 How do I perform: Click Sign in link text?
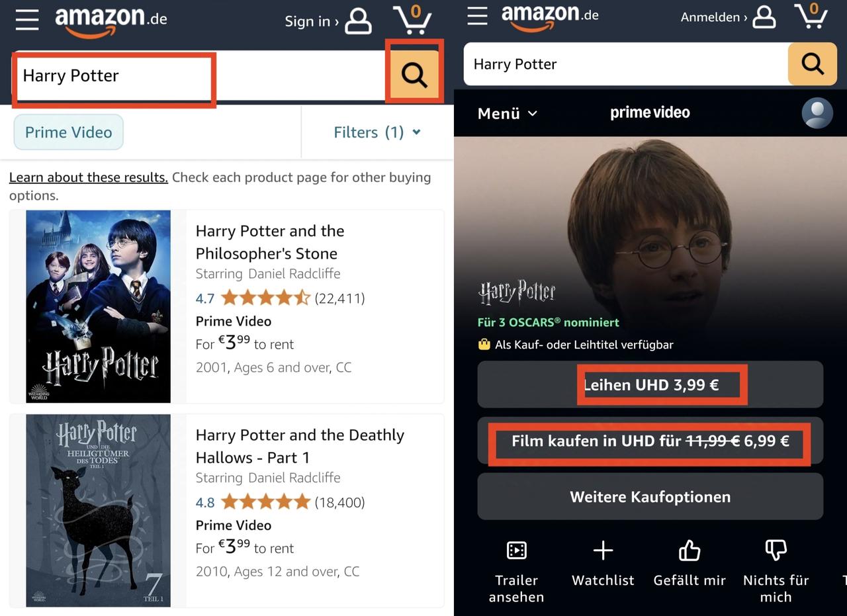pyautogui.click(x=312, y=21)
